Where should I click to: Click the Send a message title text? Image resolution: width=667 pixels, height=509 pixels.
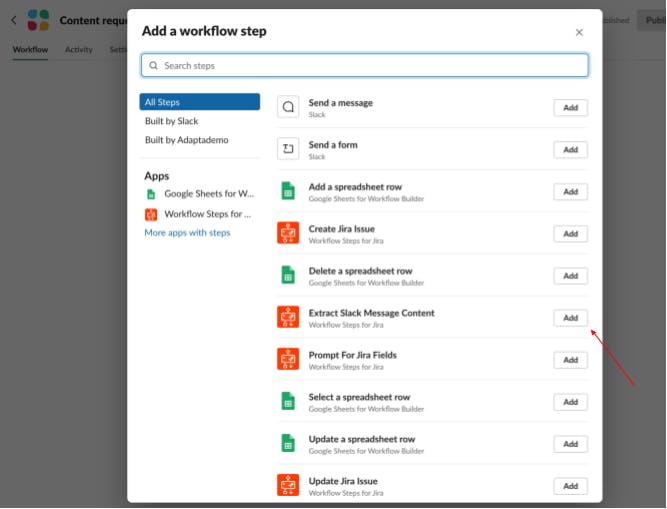click(340, 103)
